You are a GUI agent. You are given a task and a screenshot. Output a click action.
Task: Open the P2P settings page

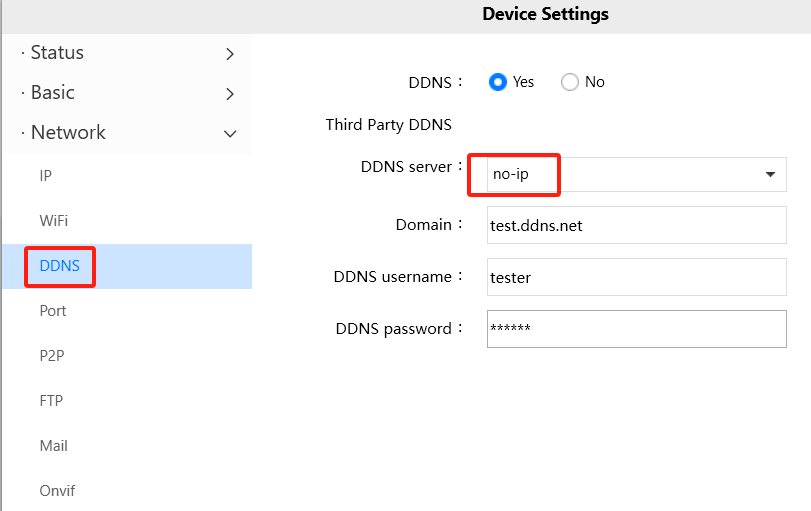click(x=52, y=356)
